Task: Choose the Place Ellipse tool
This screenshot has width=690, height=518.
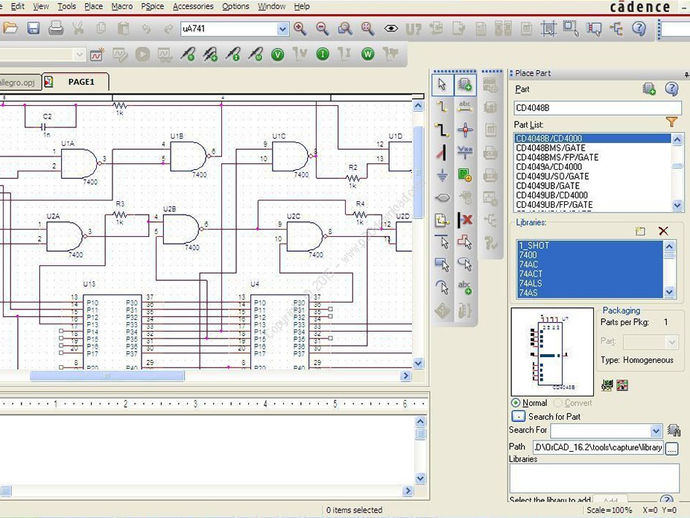Action: (465, 264)
